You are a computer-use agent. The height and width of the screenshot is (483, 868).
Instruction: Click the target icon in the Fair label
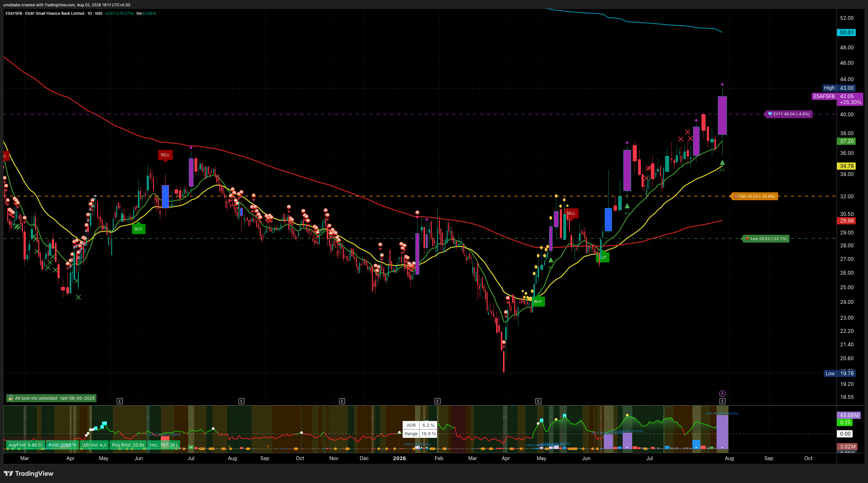(x=736, y=196)
